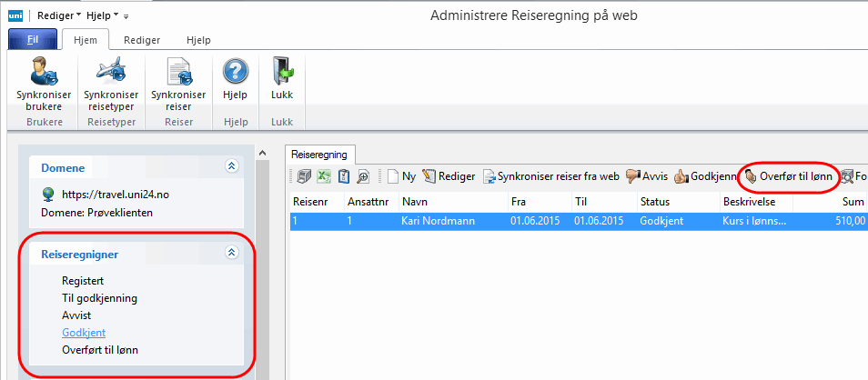868x380 pixels.
Task: Click the Excel export icon in the grid toolbar
Action: 321,176
